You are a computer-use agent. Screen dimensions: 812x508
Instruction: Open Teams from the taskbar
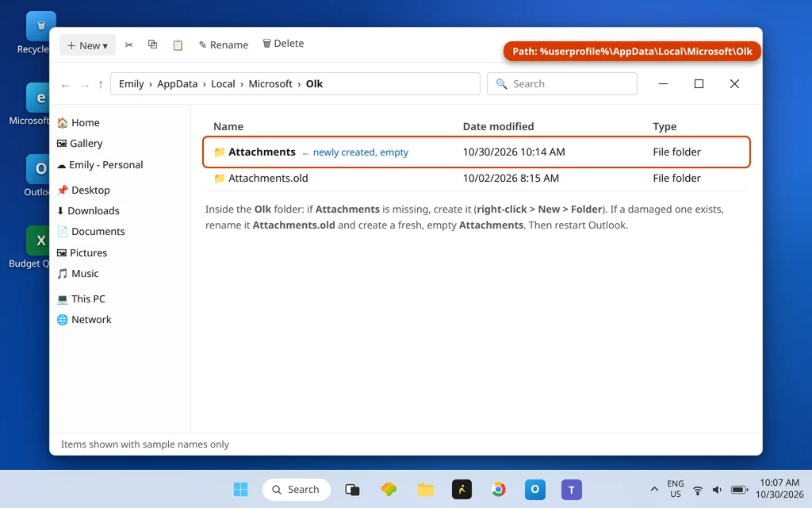tap(572, 489)
